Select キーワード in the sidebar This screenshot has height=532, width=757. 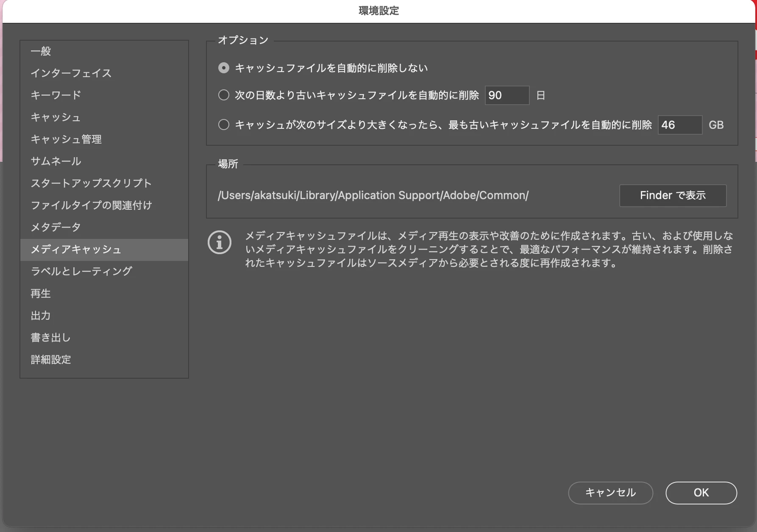[104, 95]
